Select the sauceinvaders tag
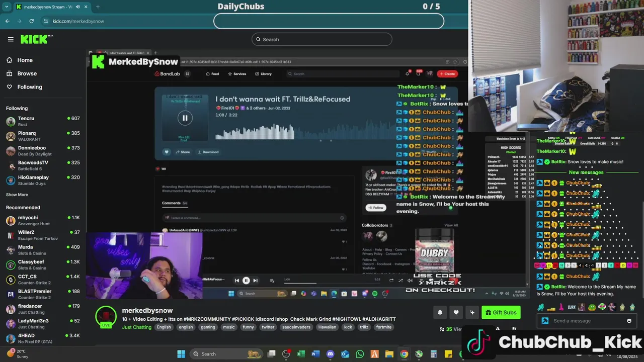This screenshot has height=362, width=644. tap(296, 327)
